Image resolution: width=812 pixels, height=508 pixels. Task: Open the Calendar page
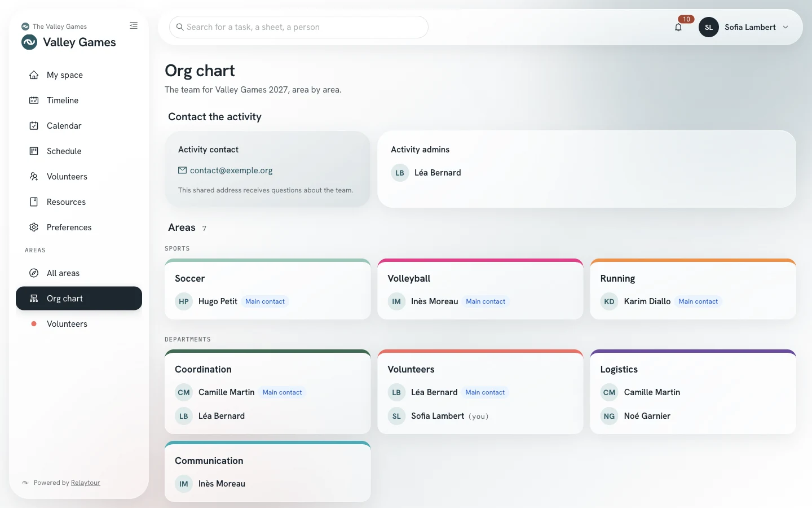pos(79,126)
